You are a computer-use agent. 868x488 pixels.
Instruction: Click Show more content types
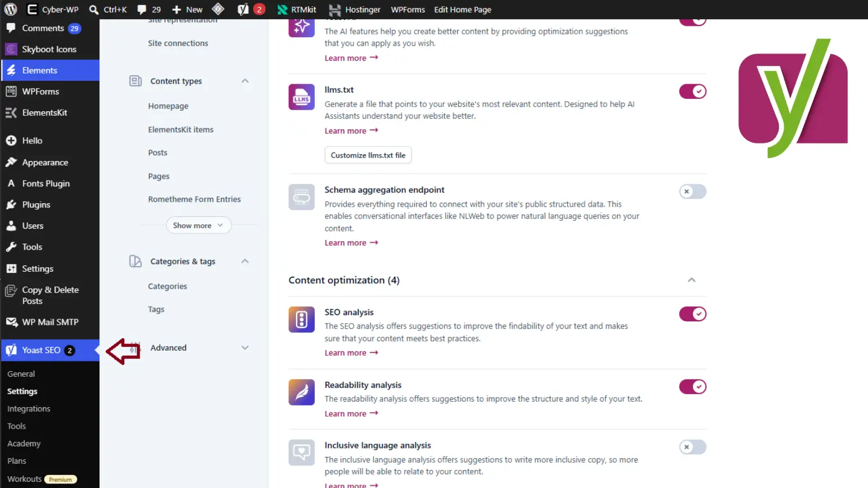pyautogui.click(x=198, y=225)
